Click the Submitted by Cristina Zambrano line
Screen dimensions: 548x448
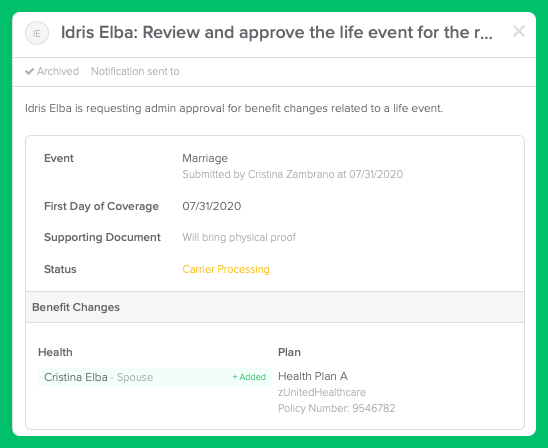pos(293,174)
